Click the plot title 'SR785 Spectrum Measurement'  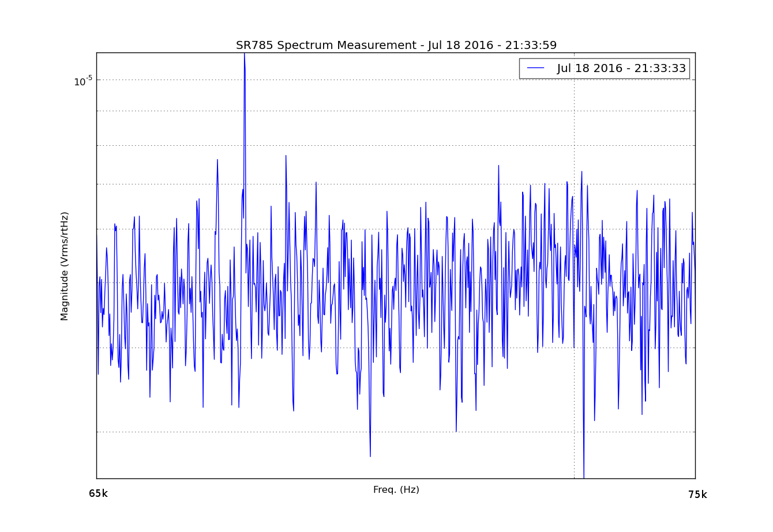coord(396,45)
